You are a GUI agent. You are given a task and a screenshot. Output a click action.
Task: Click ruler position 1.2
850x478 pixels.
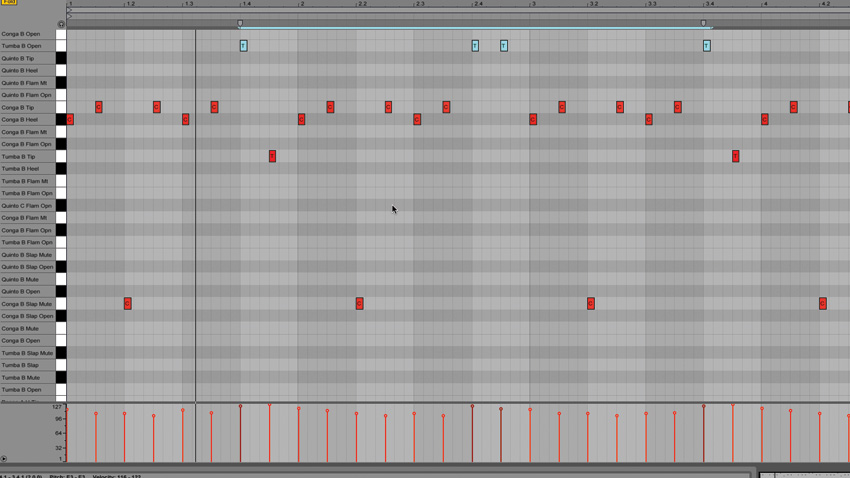(x=130, y=4)
